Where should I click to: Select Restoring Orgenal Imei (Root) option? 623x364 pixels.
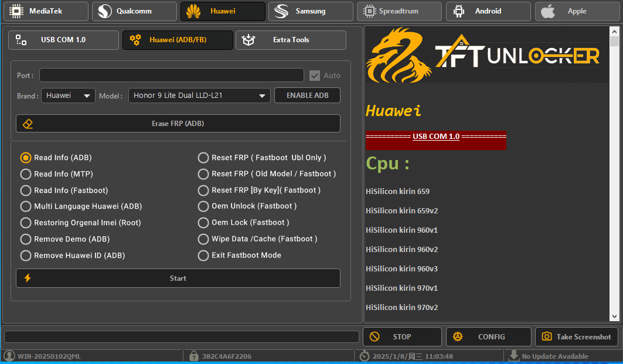[81, 223]
